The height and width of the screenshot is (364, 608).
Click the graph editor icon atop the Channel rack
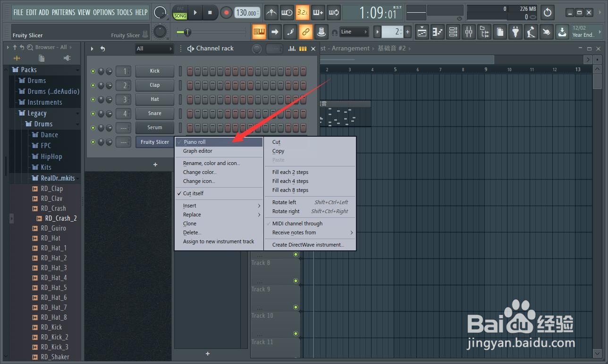(x=292, y=49)
